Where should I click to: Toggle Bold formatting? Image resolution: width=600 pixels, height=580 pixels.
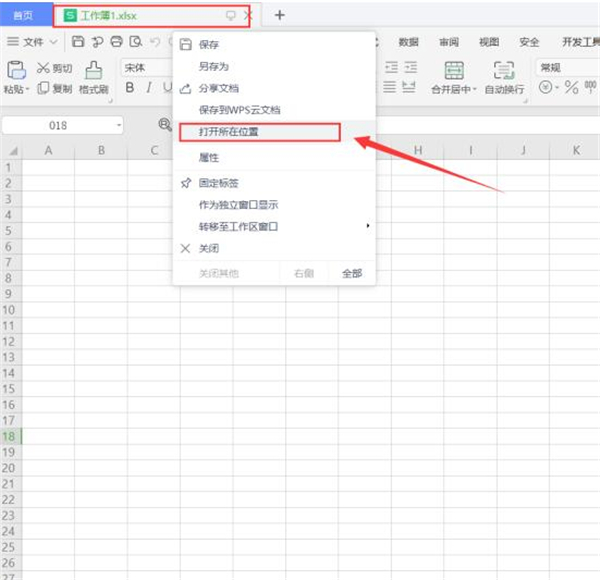click(130, 88)
